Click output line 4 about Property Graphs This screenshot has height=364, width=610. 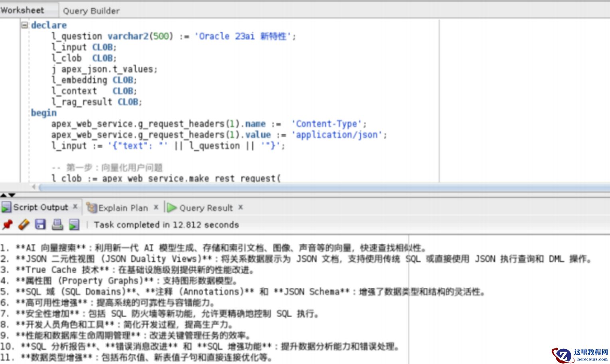tap(120, 281)
